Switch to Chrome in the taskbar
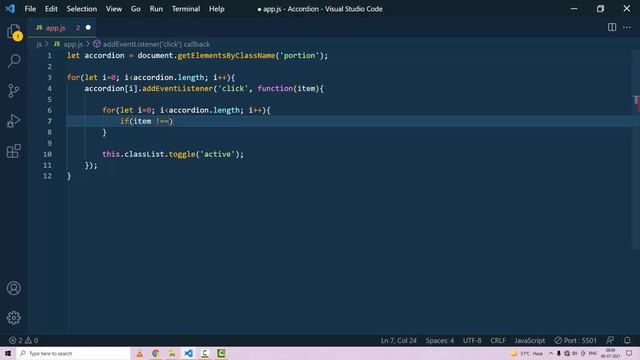The height and width of the screenshot is (360, 640). [156, 353]
